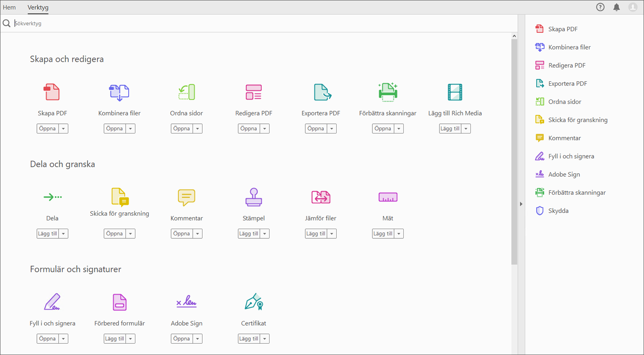
Task: Click Öppna under Fyll i och signera
Action: point(48,339)
